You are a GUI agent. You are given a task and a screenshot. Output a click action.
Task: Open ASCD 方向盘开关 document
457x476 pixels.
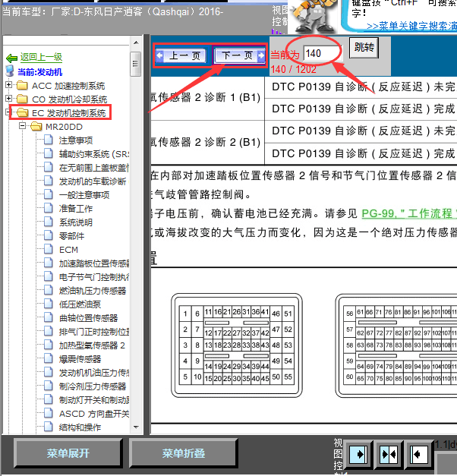point(94,414)
